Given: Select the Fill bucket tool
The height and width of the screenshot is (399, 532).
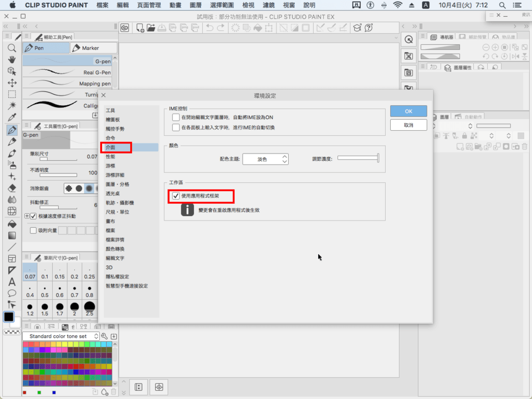Looking at the screenshot, I should [12, 224].
